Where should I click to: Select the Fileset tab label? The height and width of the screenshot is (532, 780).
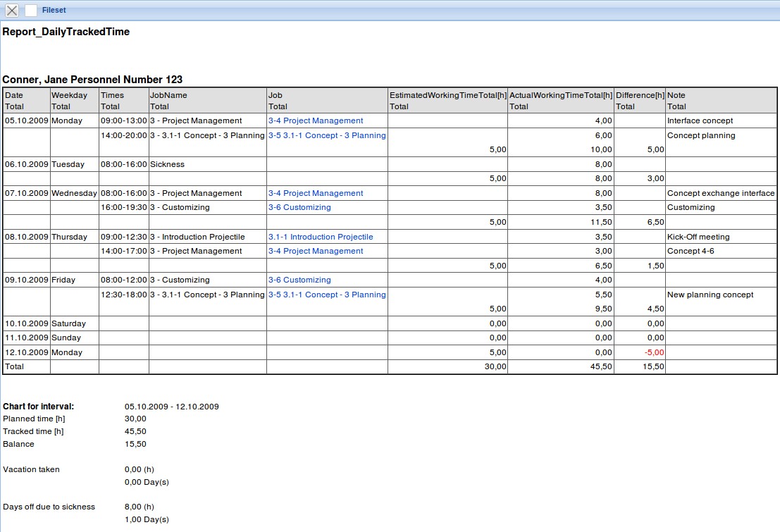pos(53,10)
